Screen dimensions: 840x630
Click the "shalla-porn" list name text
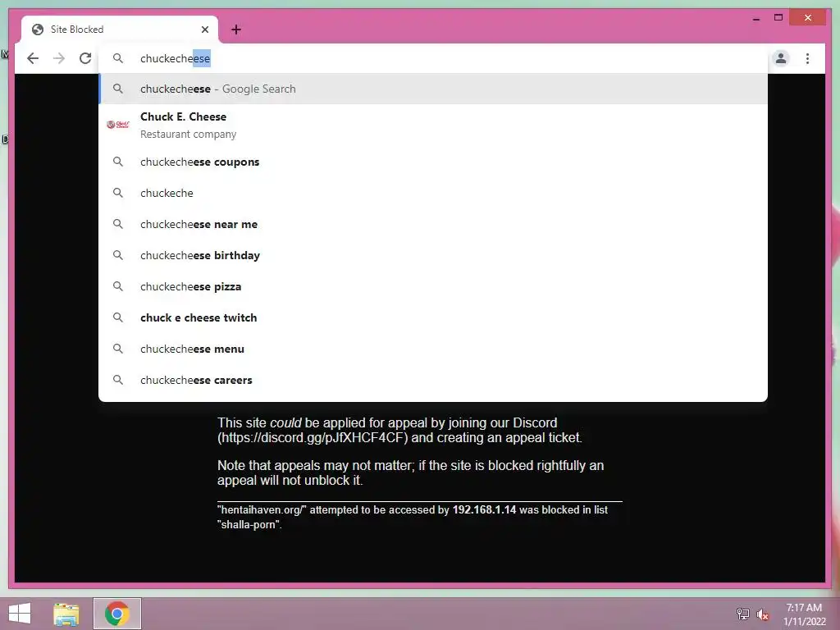[249, 524]
